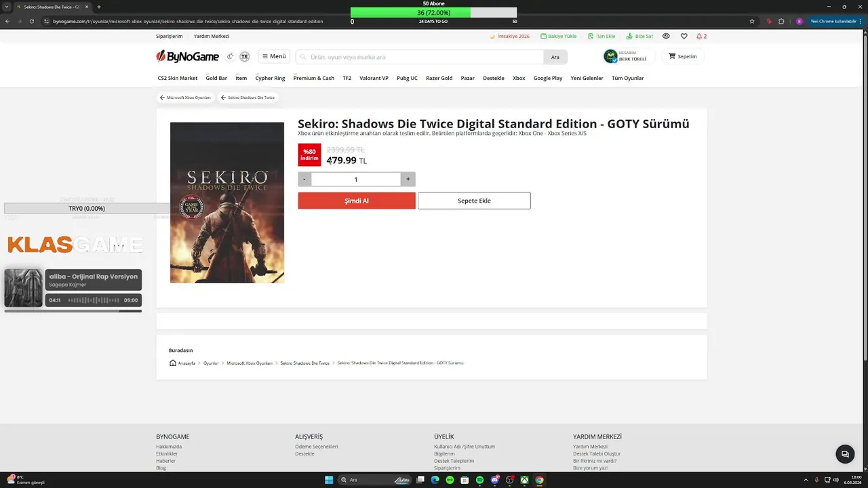
Task: Click the Sepete Ekle button
Action: [474, 201]
